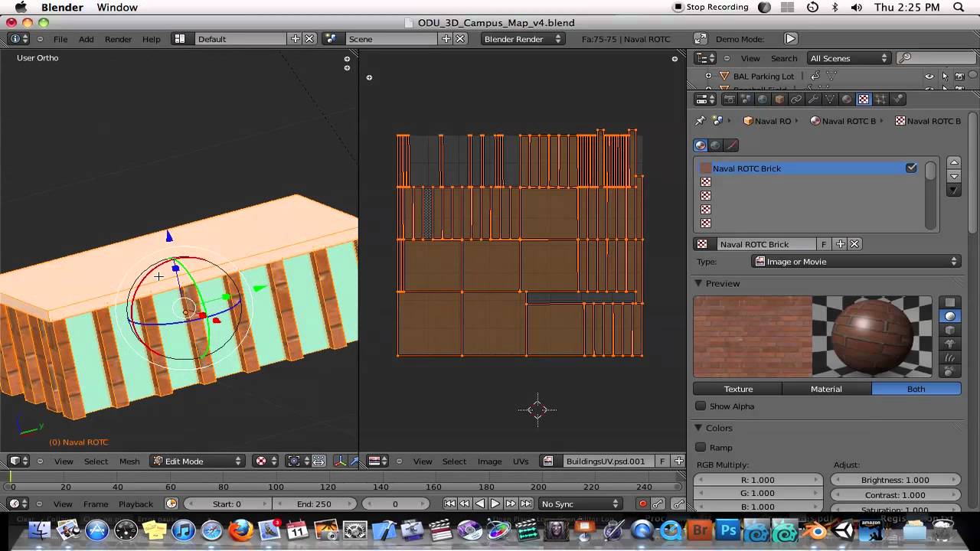
Task: Show world textures context button
Action: click(x=716, y=145)
